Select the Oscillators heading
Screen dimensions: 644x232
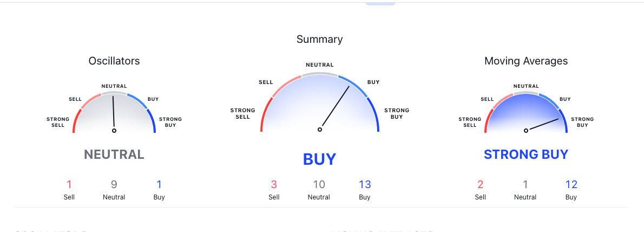[114, 61]
